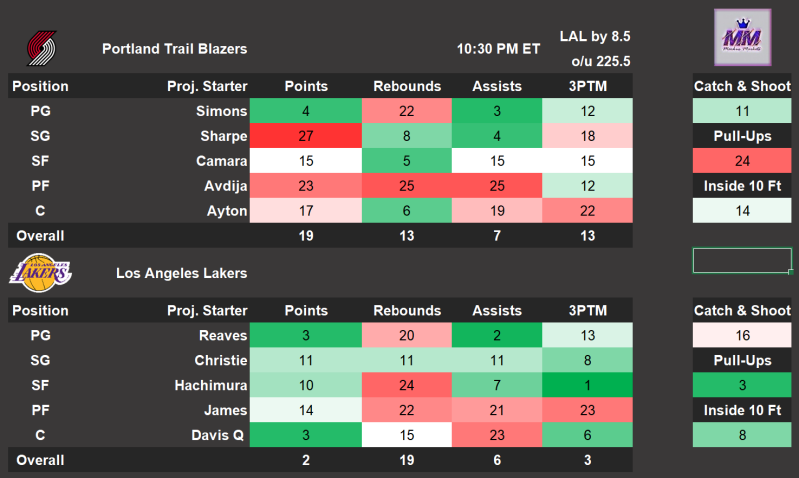Select the empty green-outlined cell
This screenshot has width=799, height=478.
pyautogui.click(x=741, y=261)
